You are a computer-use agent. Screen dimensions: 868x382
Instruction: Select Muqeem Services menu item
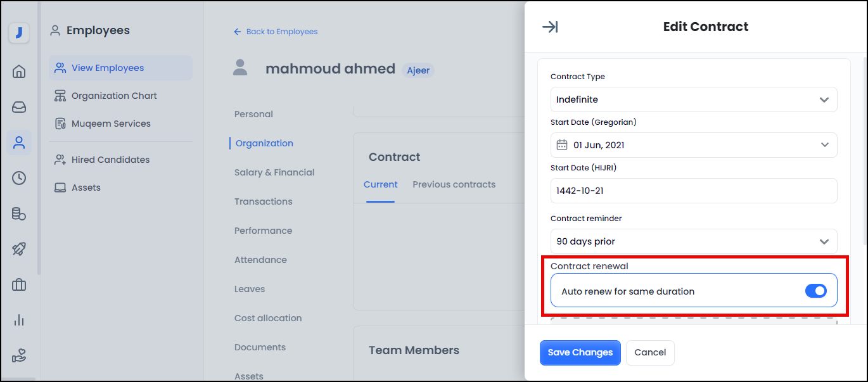pyautogui.click(x=111, y=124)
